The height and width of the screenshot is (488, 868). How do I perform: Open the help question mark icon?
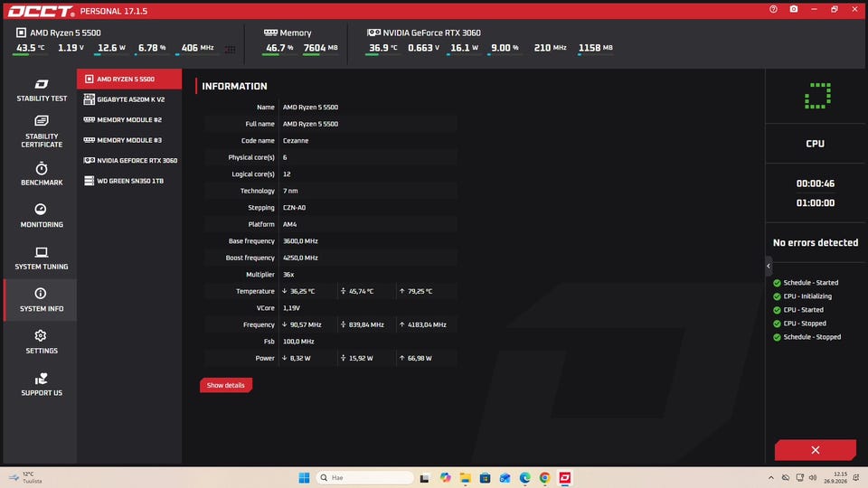(x=773, y=9)
